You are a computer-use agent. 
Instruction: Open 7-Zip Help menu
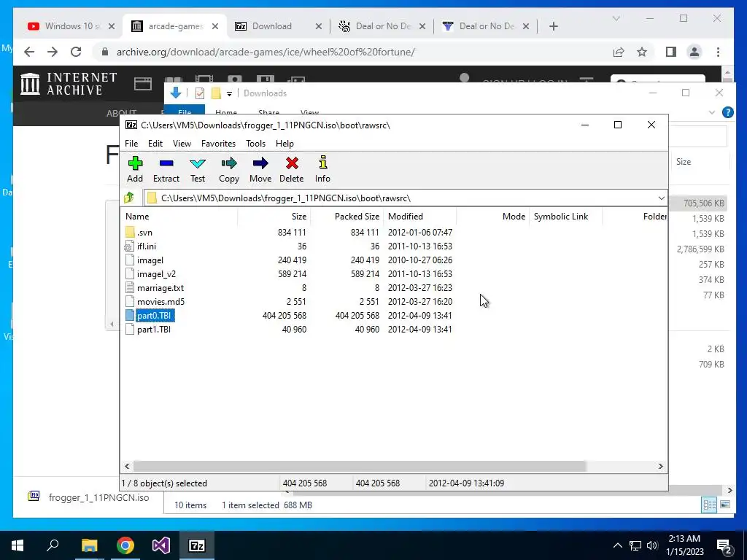[x=285, y=144]
